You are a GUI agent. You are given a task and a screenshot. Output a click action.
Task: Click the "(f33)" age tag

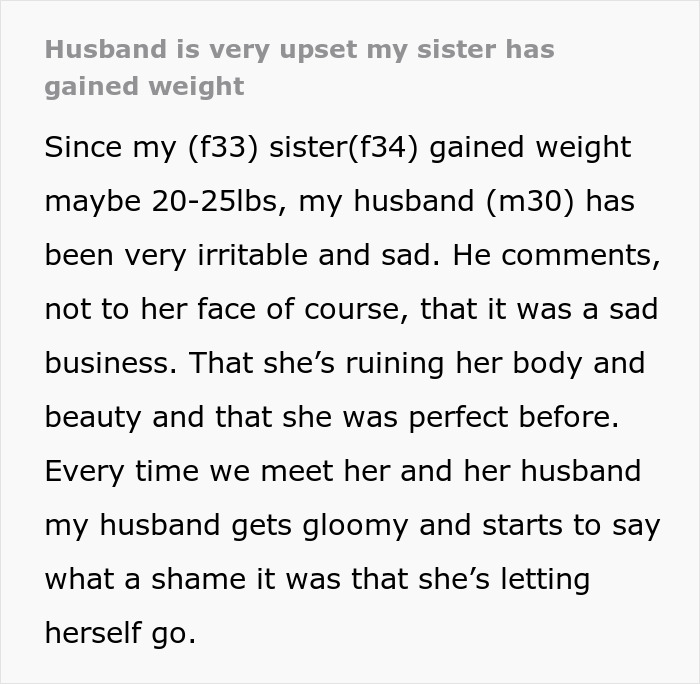233,147
